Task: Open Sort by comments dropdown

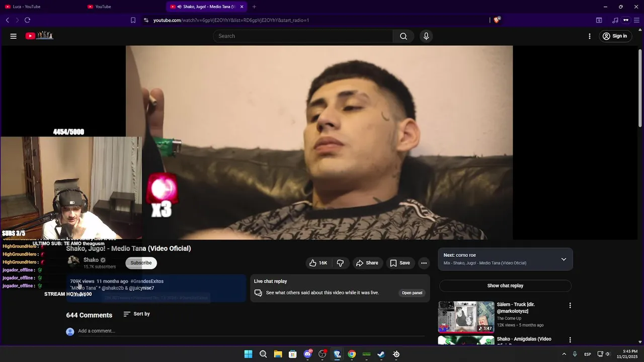Action: (x=136, y=314)
